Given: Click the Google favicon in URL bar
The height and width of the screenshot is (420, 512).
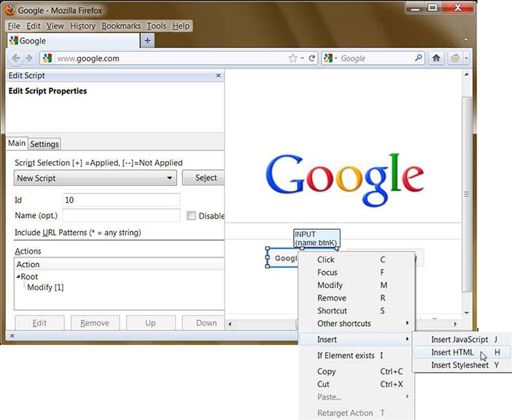Looking at the screenshot, I should [x=47, y=58].
